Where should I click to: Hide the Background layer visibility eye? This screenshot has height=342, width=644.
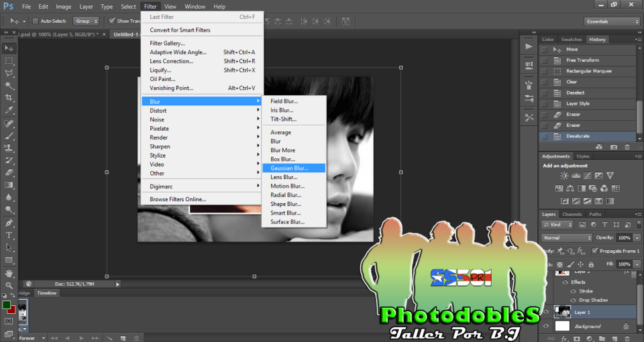546,327
